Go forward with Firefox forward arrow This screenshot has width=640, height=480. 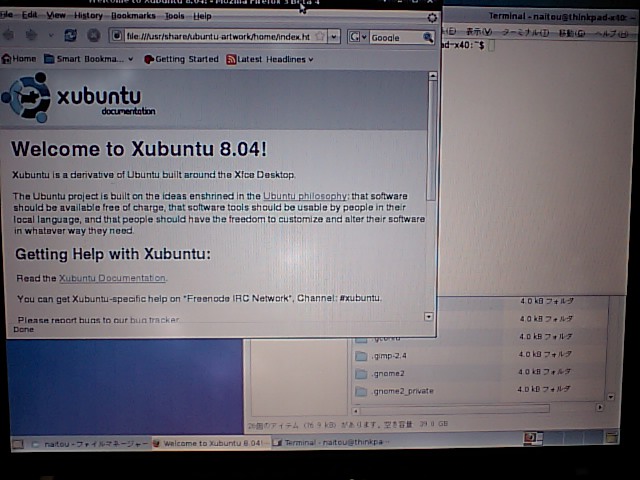point(31,36)
